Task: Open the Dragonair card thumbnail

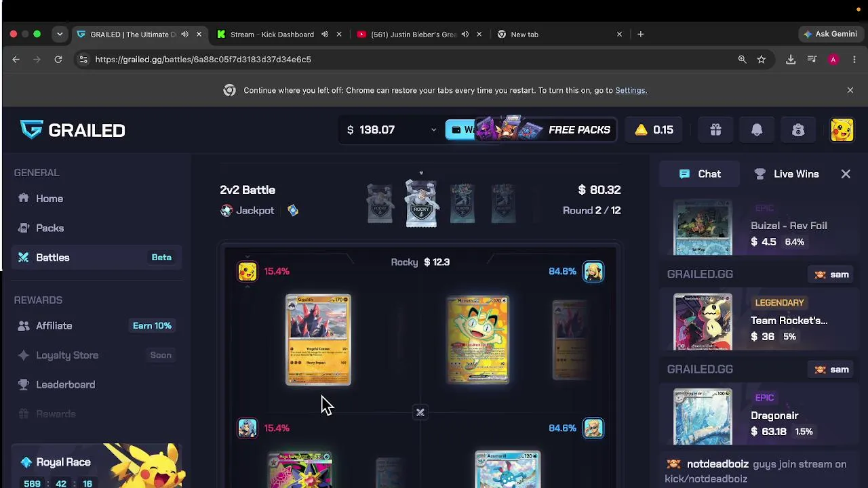Action: 703,417
